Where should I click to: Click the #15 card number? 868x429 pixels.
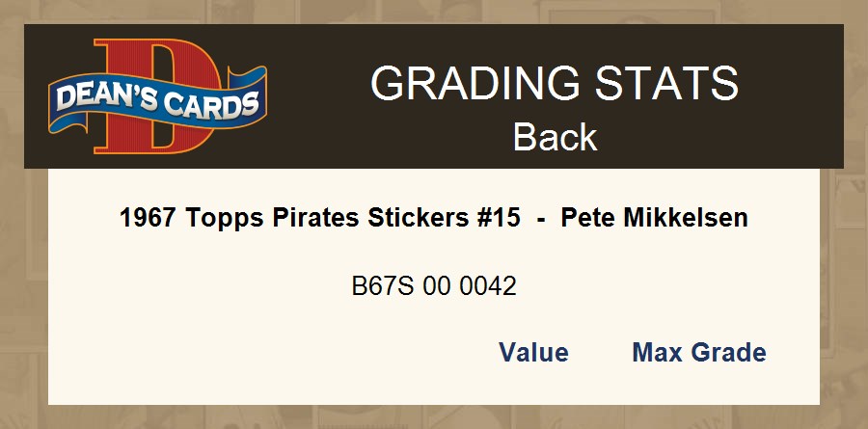(497, 219)
